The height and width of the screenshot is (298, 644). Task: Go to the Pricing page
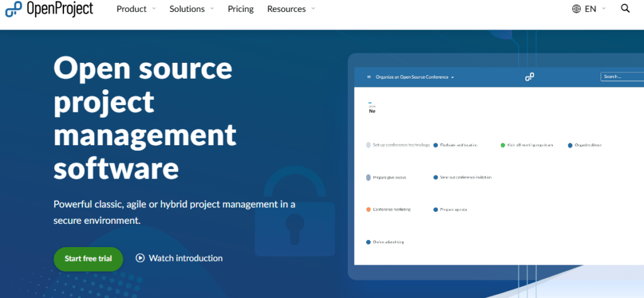(x=241, y=9)
